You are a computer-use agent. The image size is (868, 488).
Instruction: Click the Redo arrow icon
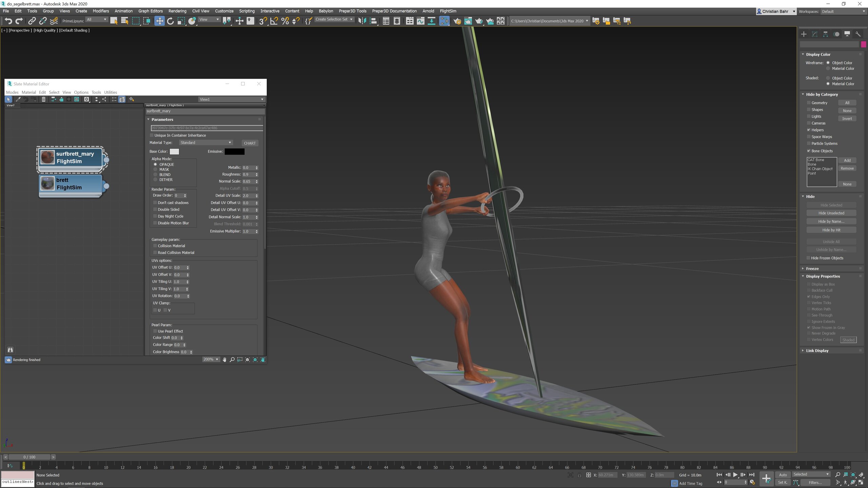pyautogui.click(x=19, y=21)
